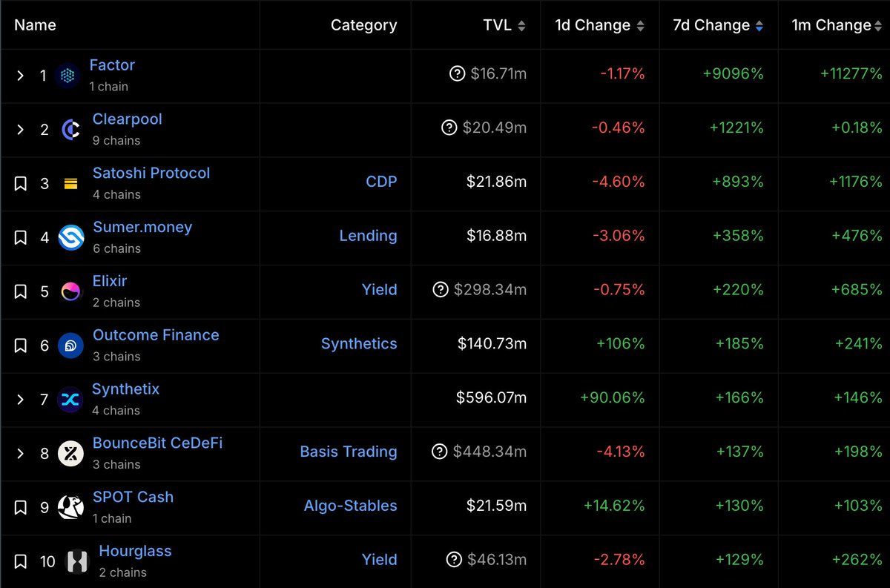Sort by 1d Change column header
Viewport: 890px width, 588px height.
(599, 25)
